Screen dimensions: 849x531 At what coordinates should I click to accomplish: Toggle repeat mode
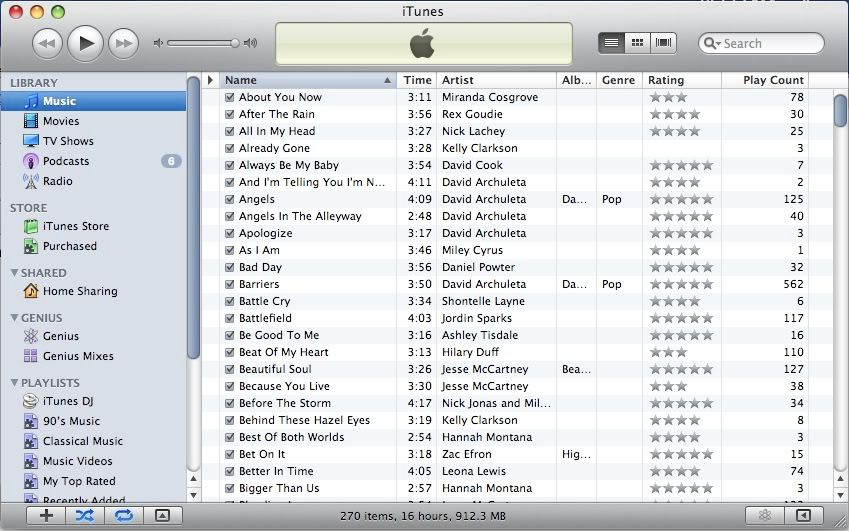click(x=123, y=516)
